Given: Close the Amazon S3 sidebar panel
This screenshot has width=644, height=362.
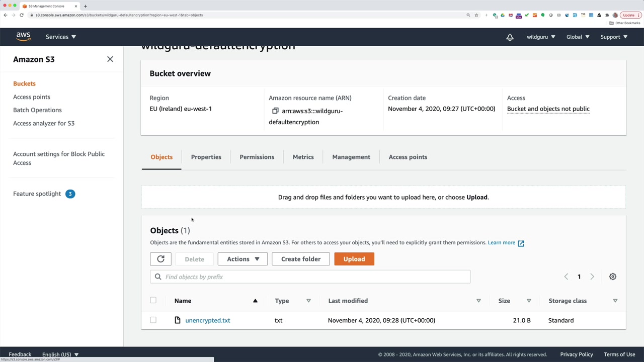Looking at the screenshot, I should [x=110, y=59].
